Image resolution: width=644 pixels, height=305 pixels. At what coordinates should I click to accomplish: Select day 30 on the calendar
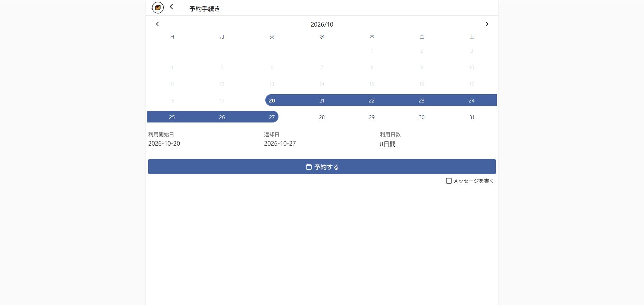pos(422,117)
